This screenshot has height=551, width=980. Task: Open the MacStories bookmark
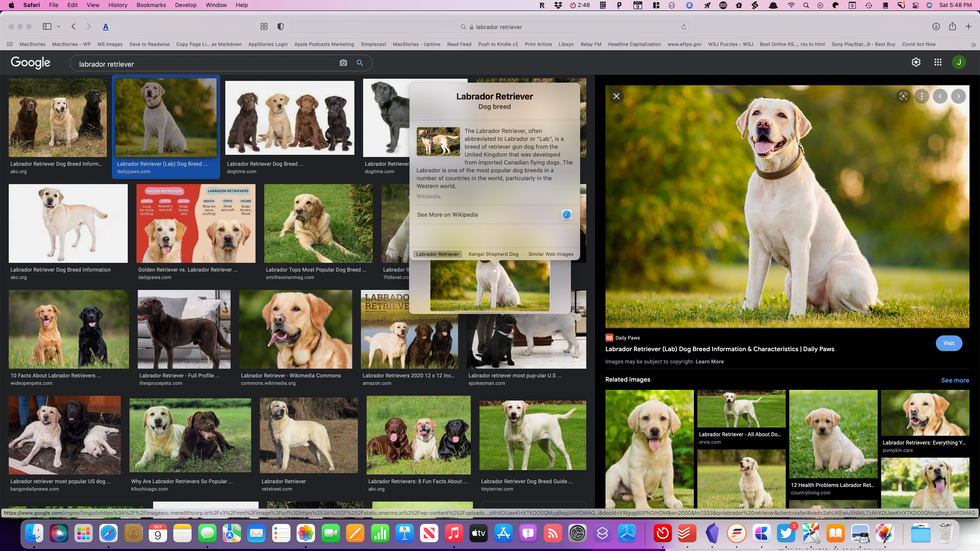33,44
